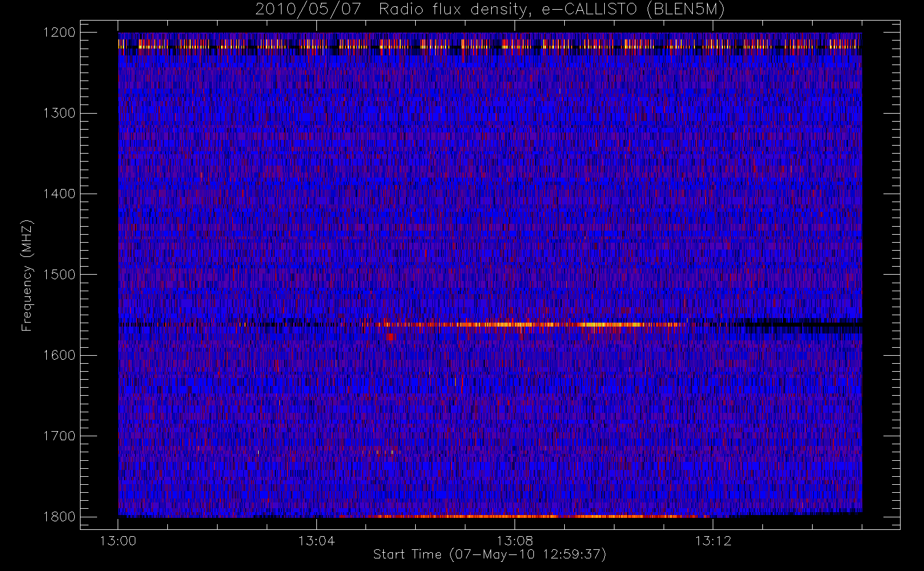Click the 1700 frequency tick label
Viewport: 924px width, 571px height.
pyautogui.click(x=59, y=436)
